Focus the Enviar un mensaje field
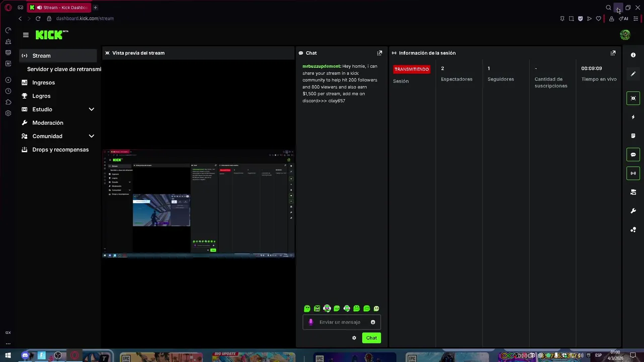This screenshot has width=644, height=362. [x=342, y=322]
